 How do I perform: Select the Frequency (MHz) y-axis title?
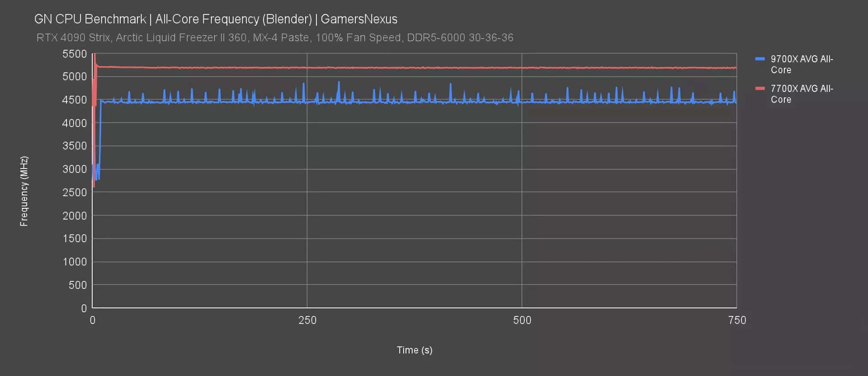[x=24, y=191]
